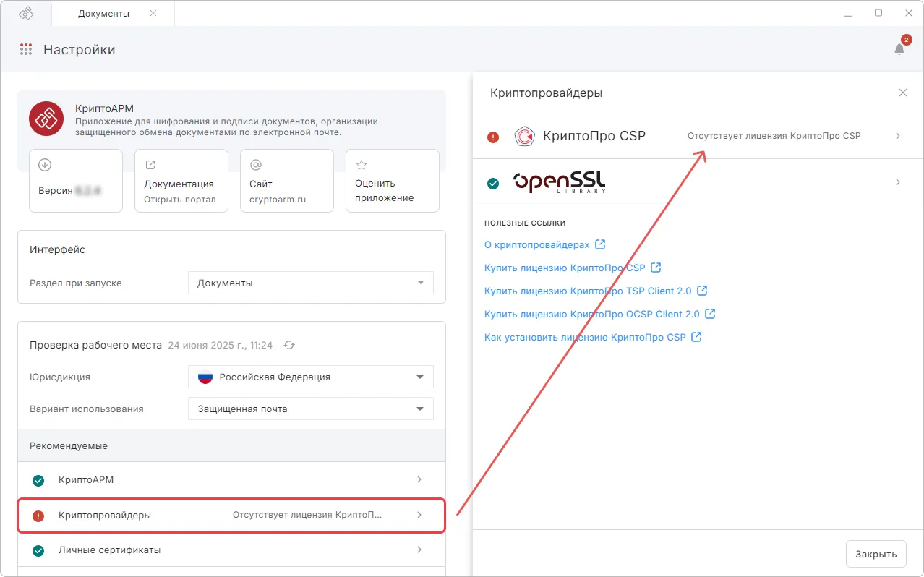Open the Документация portal card
924x577 pixels.
click(181, 181)
